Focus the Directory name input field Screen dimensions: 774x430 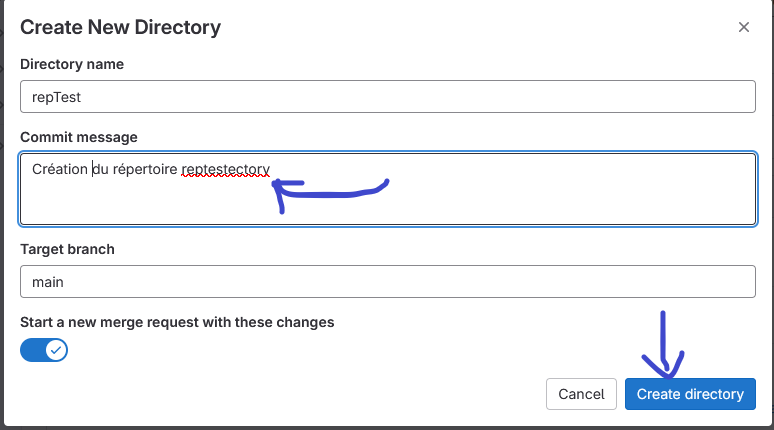point(387,97)
